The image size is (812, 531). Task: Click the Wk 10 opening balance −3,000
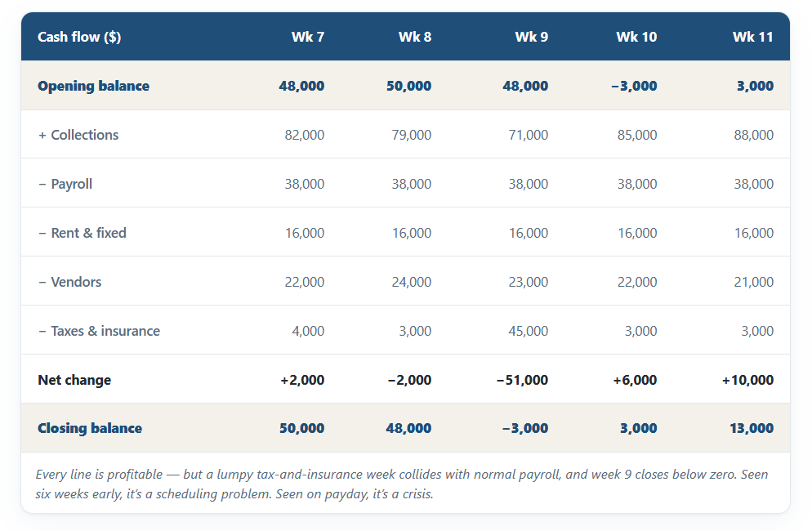point(634,86)
